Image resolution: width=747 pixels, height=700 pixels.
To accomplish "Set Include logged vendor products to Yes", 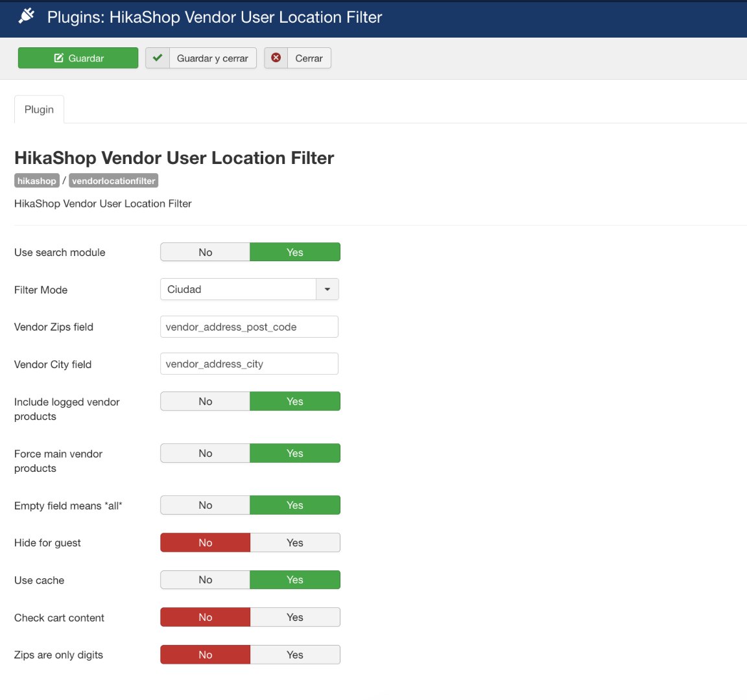I will pyautogui.click(x=295, y=401).
